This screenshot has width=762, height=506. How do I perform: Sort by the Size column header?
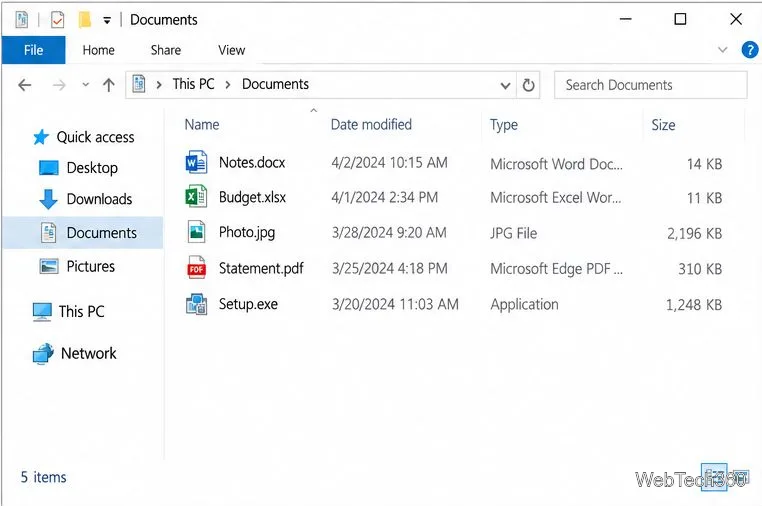click(663, 125)
